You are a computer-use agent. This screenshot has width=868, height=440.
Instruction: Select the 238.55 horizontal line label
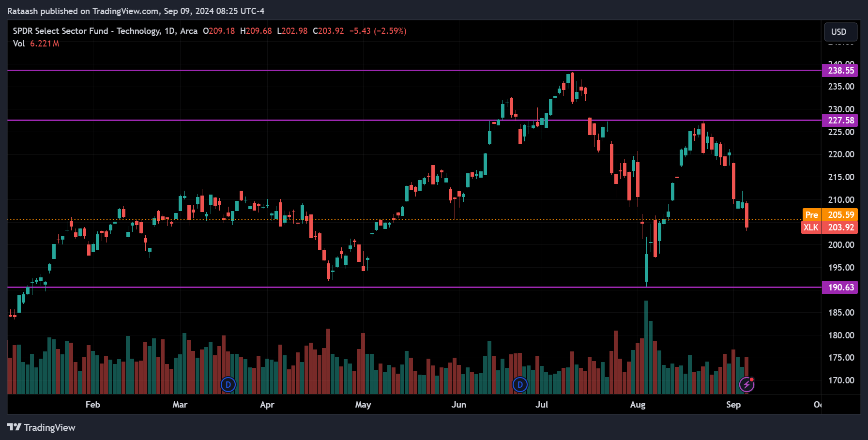pyautogui.click(x=840, y=71)
